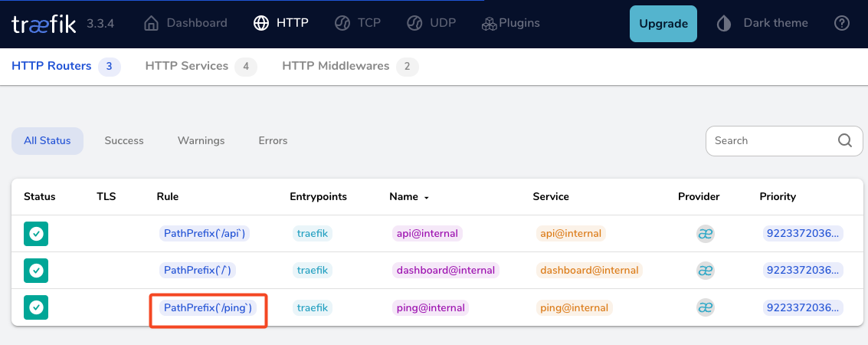Click the PathPrefix(`/api`) rule
The image size is (868, 345).
coord(205,234)
